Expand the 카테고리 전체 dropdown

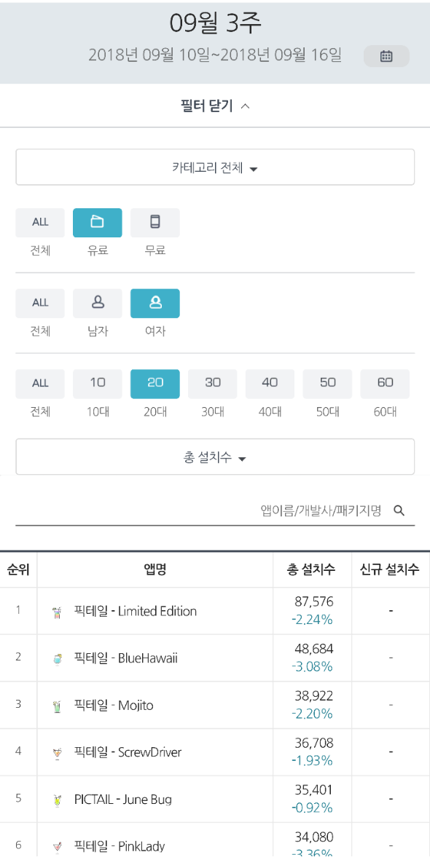215,167
